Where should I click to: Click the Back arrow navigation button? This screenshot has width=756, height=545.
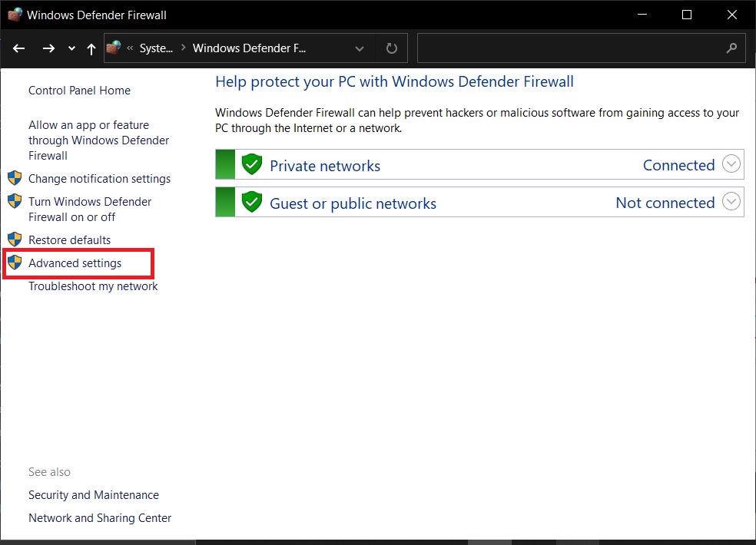pos(19,48)
